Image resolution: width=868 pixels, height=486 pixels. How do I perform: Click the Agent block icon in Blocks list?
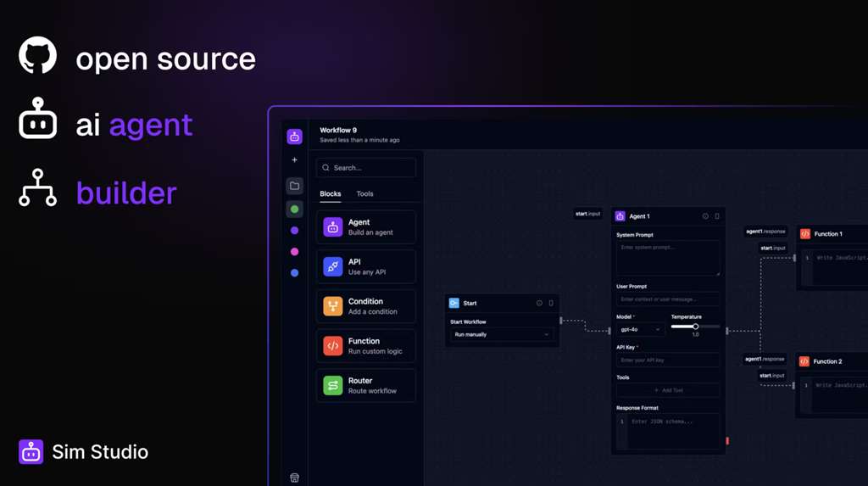pyautogui.click(x=332, y=227)
